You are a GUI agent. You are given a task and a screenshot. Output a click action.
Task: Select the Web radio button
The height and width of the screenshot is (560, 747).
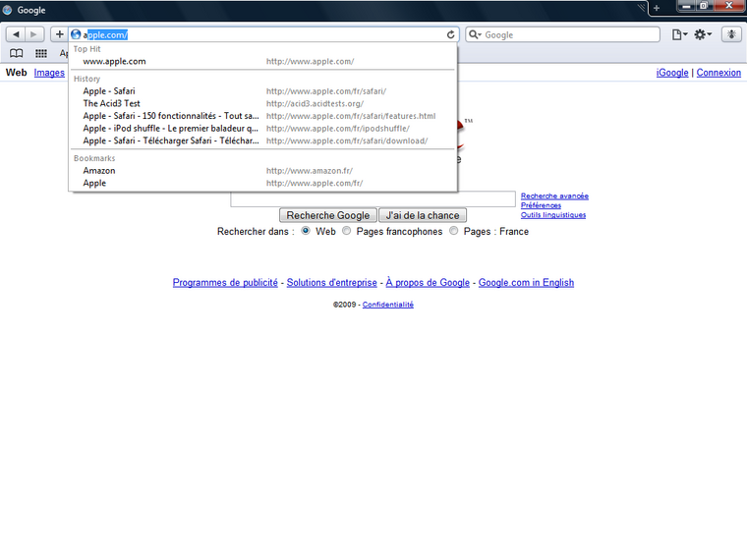click(x=306, y=231)
